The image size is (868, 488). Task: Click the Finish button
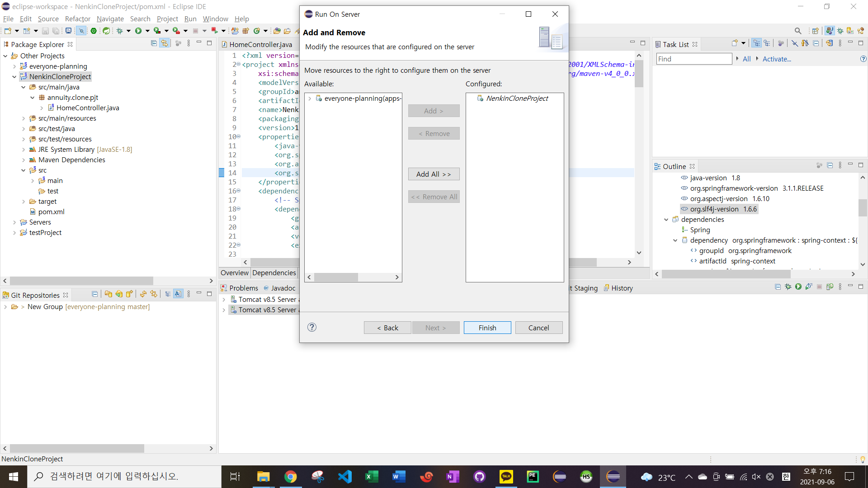(487, 328)
